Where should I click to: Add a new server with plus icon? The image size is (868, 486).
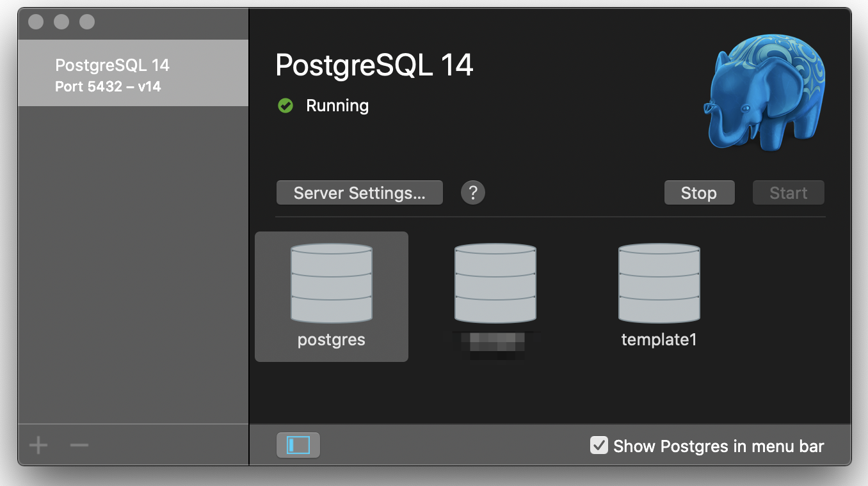[38, 445]
